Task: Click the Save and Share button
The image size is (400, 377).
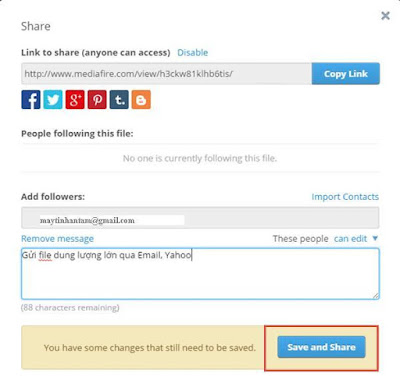Action: 321,347
